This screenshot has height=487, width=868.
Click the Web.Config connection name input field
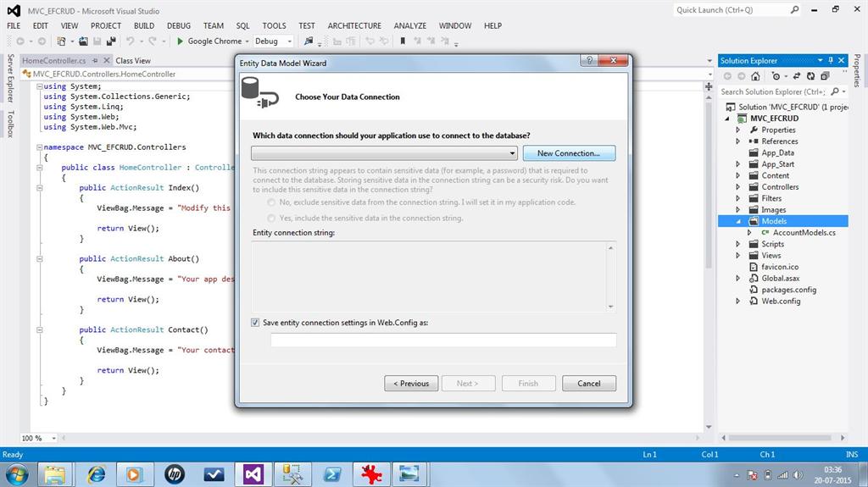(443, 340)
